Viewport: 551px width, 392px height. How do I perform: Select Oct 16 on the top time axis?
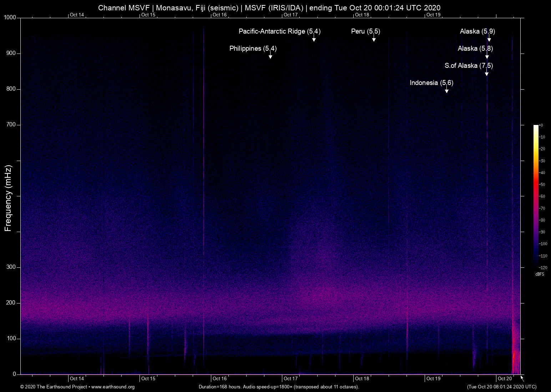[x=219, y=15]
